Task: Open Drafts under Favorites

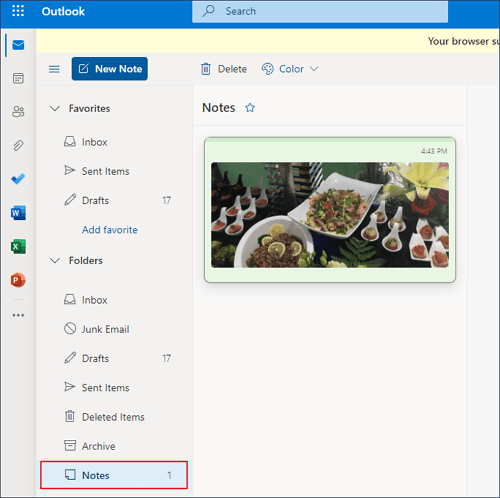Action: coord(114,200)
